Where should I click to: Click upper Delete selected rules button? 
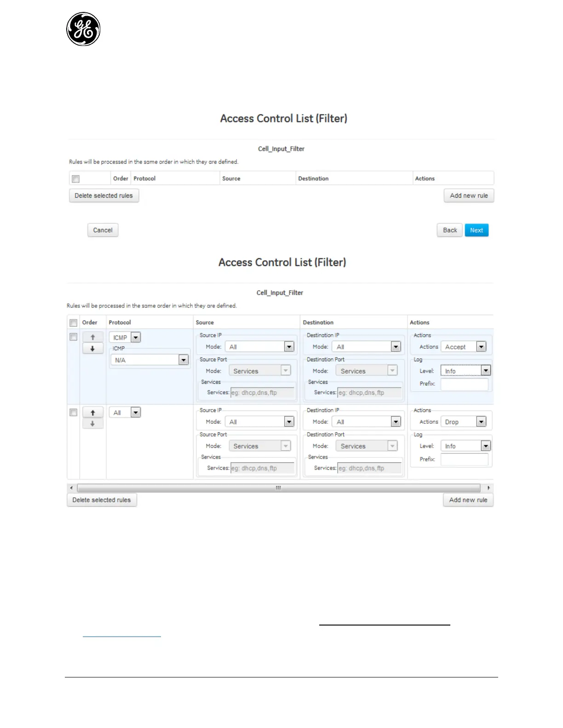(104, 195)
